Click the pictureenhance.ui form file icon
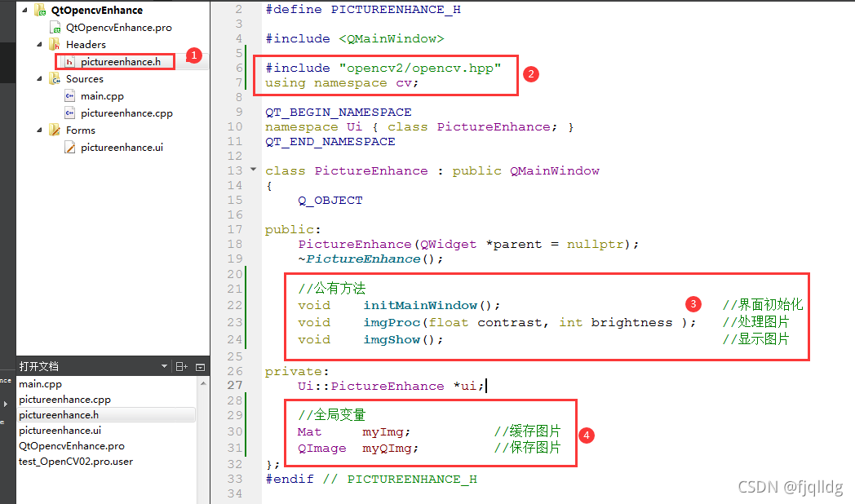 (x=69, y=147)
